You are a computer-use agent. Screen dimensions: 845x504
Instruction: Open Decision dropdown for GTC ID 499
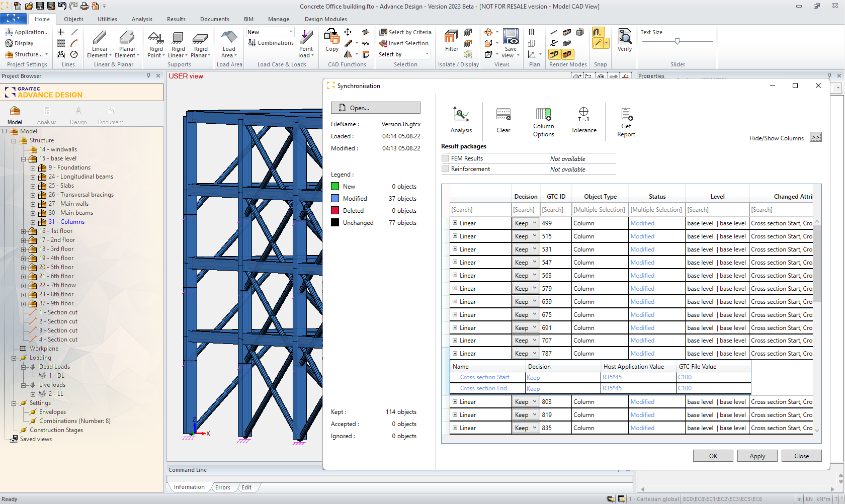tap(526, 223)
